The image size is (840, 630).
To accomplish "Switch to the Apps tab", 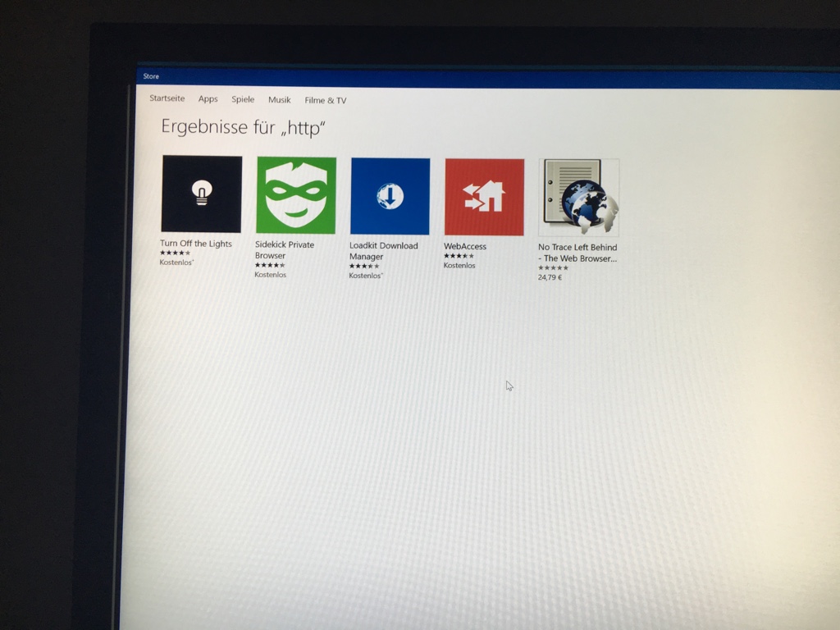I will pos(208,99).
